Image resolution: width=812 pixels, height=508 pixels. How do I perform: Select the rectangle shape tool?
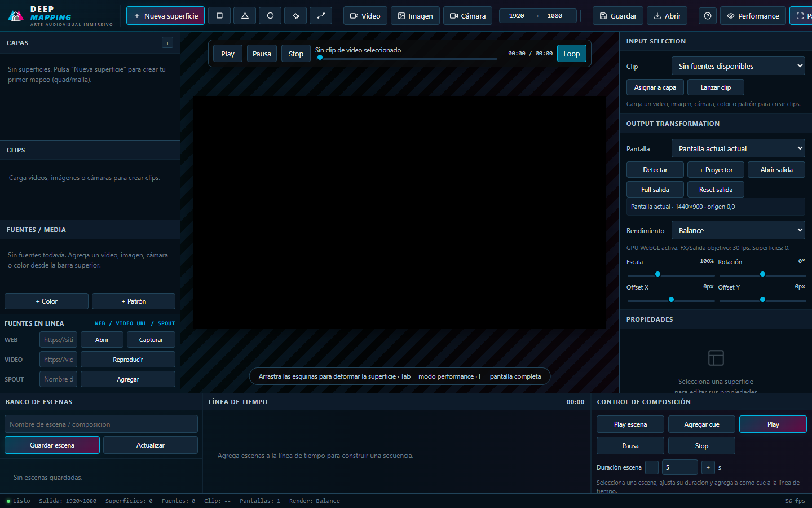pyautogui.click(x=219, y=16)
